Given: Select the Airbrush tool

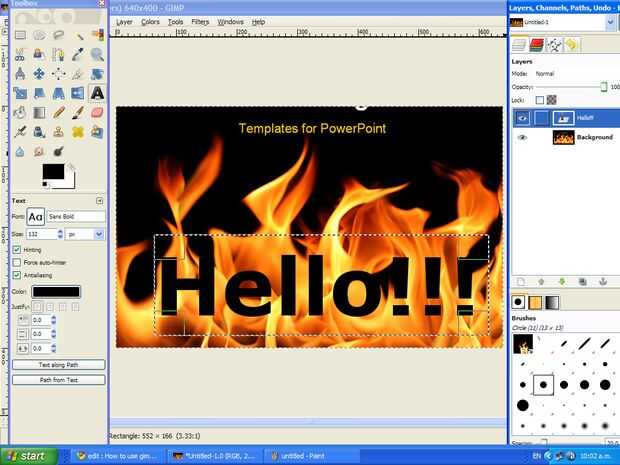Looking at the screenshot, I should pos(20,132).
